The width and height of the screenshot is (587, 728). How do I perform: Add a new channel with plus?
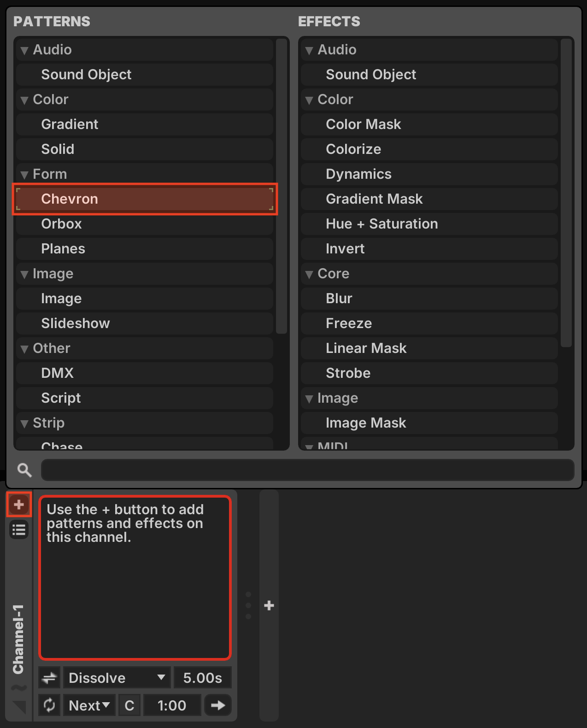tap(269, 605)
